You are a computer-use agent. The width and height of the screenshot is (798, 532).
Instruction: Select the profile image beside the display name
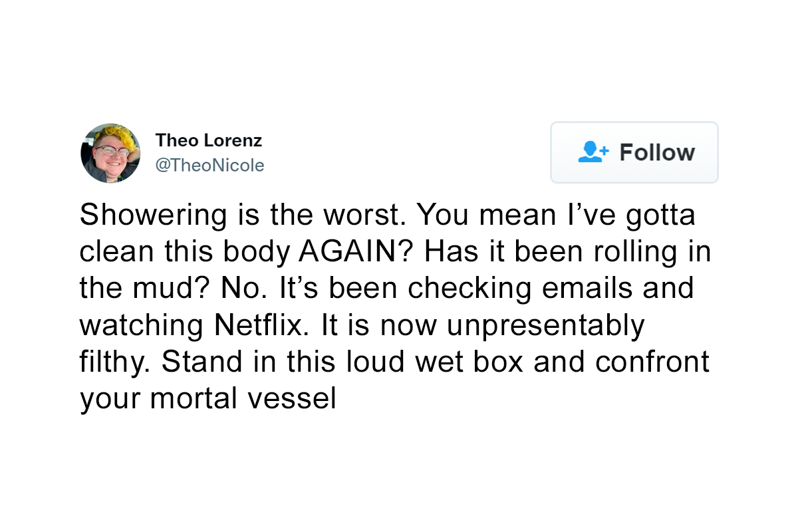110,153
